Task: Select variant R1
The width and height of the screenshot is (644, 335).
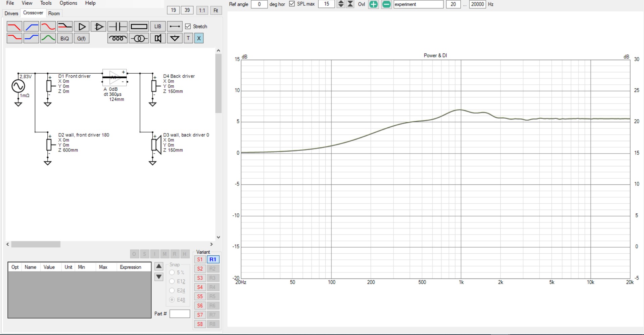Action: click(x=213, y=259)
